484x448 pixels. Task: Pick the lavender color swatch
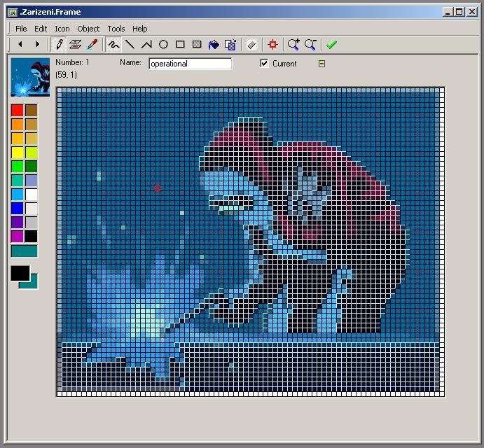32,181
